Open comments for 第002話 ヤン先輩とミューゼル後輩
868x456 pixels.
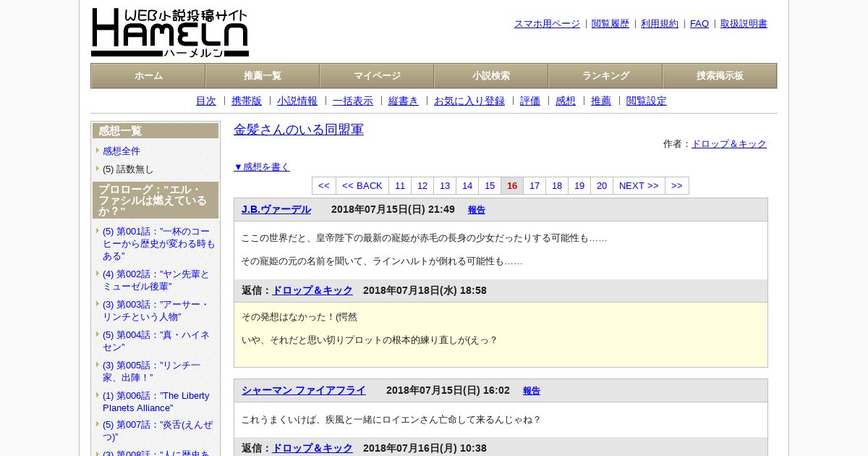[156, 280]
